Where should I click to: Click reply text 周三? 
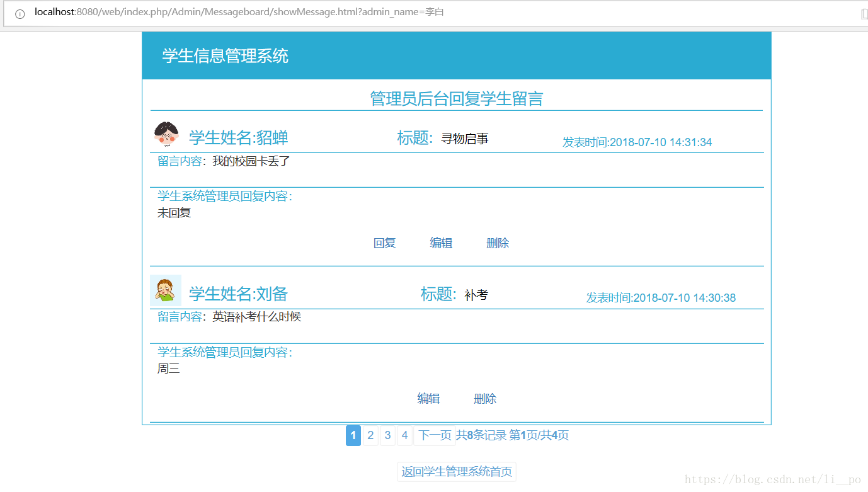(169, 369)
